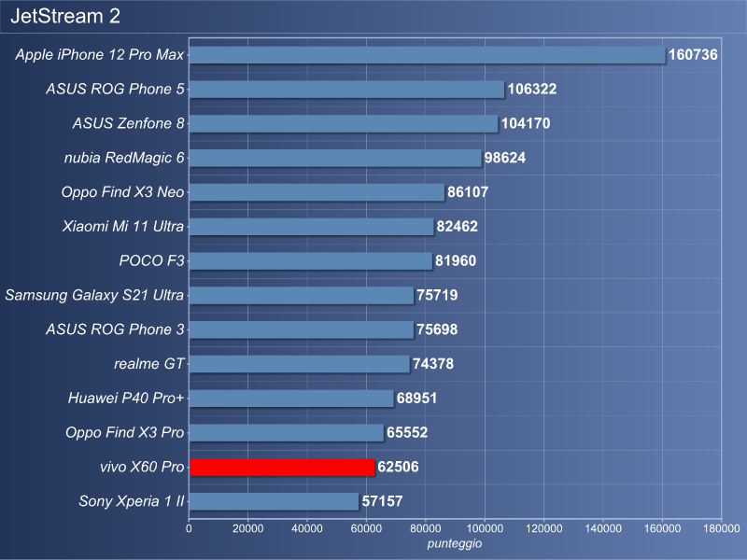Select the Samsung Galaxy S21 Ultra bar
The image size is (747, 560).
click(x=302, y=296)
